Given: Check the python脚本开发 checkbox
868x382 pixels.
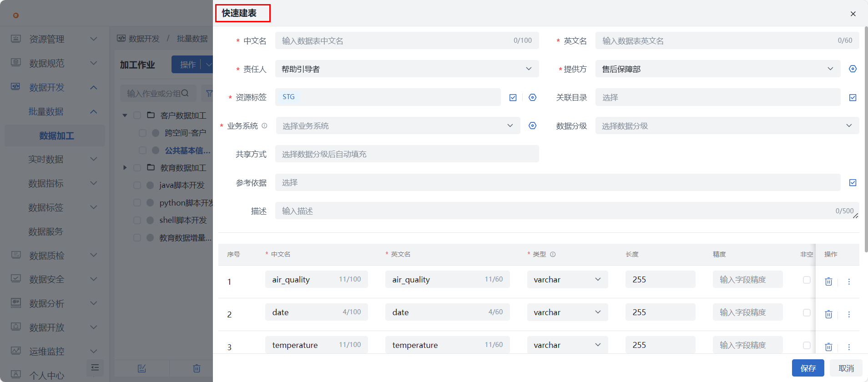Looking at the screenshot, I should point(137,202).
